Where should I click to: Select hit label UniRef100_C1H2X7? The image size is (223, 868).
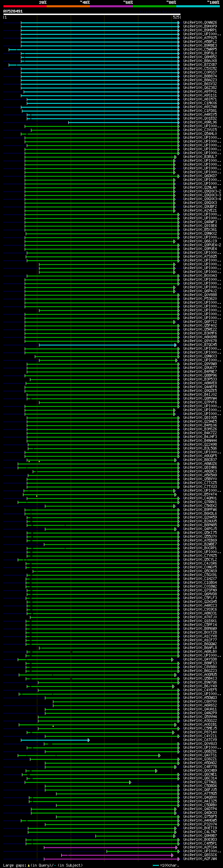click(200, 579)
